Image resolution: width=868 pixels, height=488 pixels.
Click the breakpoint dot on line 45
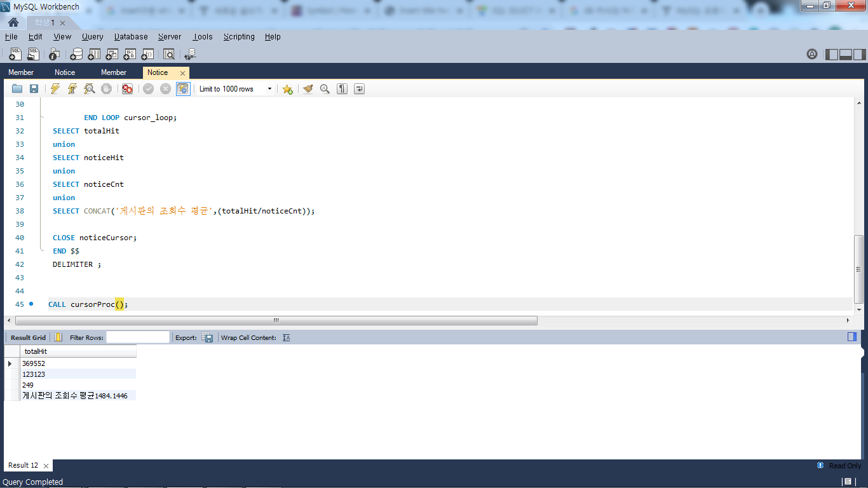[x=31, y=304]
